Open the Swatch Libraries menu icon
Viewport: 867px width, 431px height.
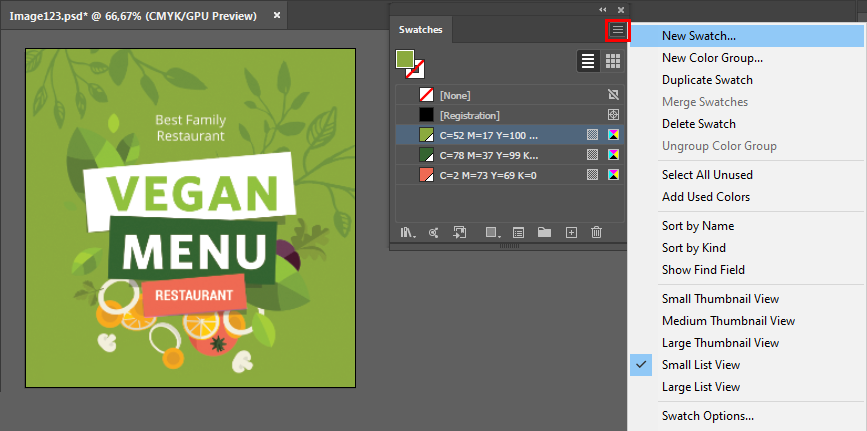[x=408, y=232]
